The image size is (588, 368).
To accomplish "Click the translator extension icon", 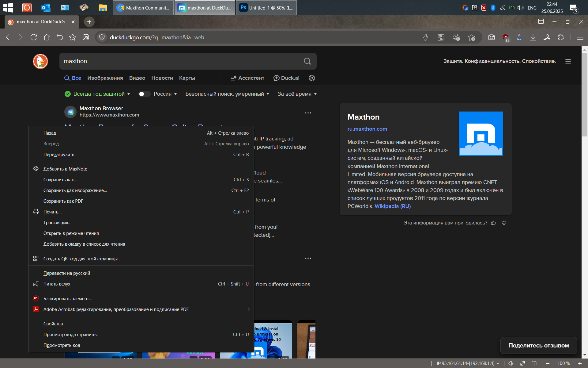I will (519, 37).
